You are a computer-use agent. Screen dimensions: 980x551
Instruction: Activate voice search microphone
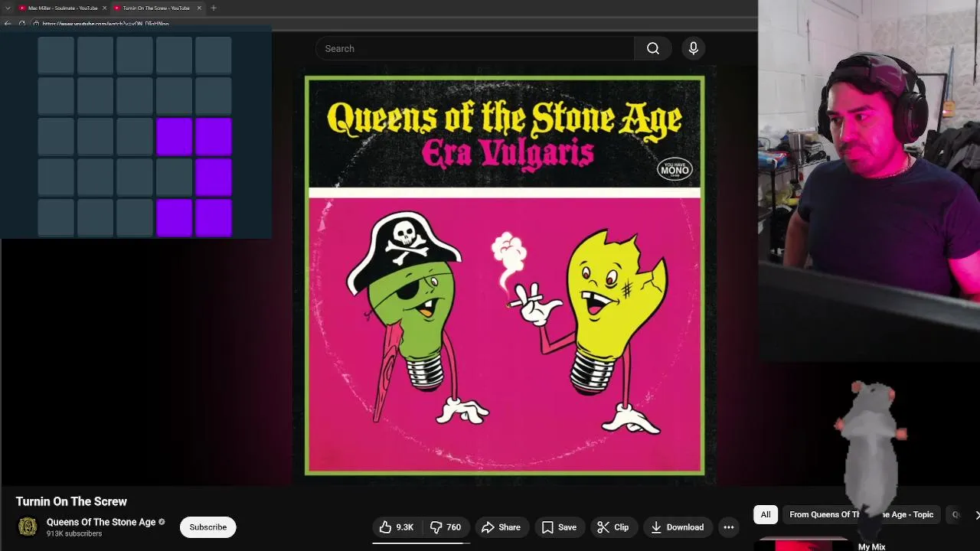click(x=693, y=48)
